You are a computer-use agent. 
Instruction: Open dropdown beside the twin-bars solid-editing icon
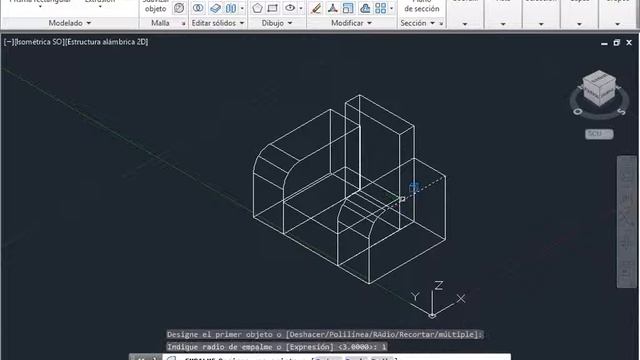(242, 8)
